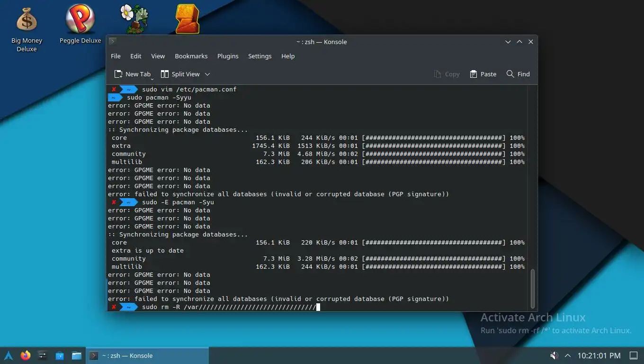This screenshot has height=364, width=644.
Task: Open the Help menu
Action: point(288,56)
